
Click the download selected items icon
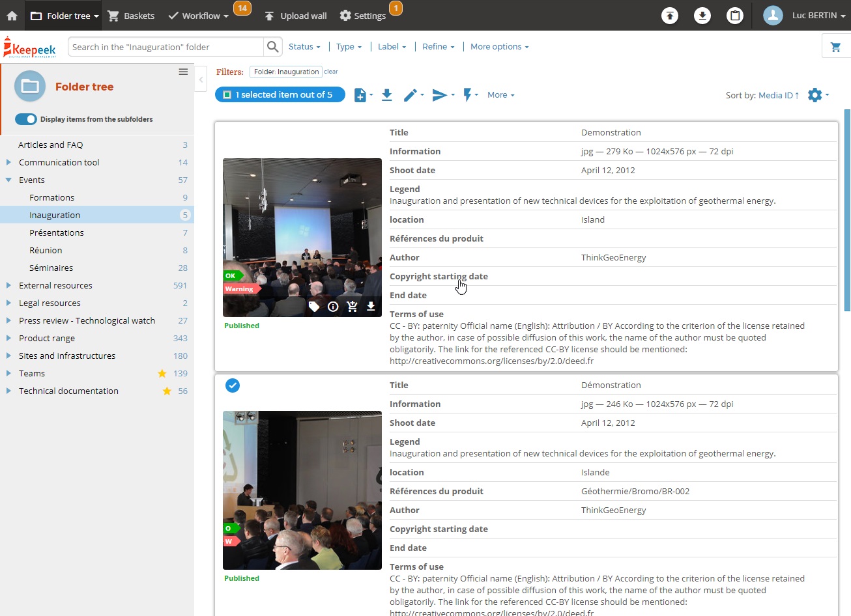pyautogui.click(x=386, y=95)
